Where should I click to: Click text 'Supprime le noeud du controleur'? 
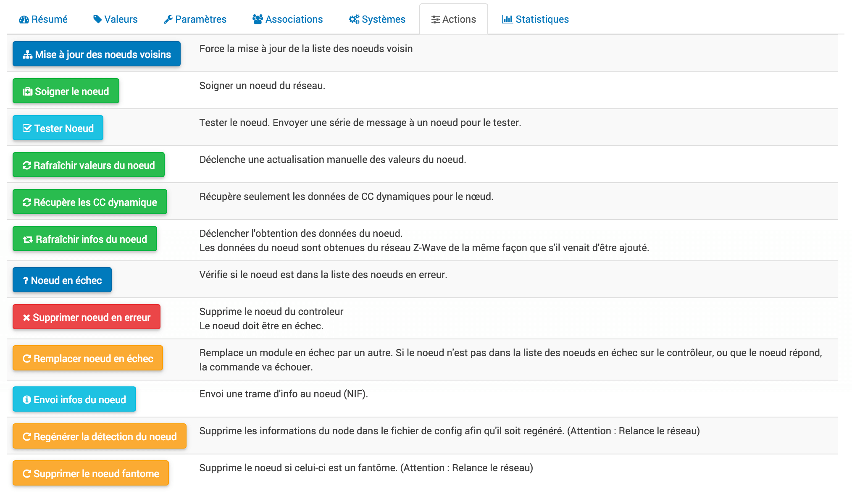tap(271, 312)
